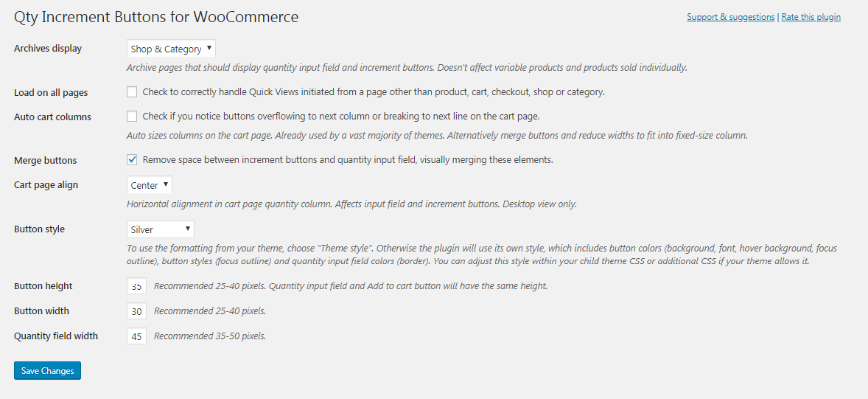The height and width of the screenshot is (399, 868).
Task: Click the Qty Increment Buttons for WooCommerce heading
Action: point(156,17)
